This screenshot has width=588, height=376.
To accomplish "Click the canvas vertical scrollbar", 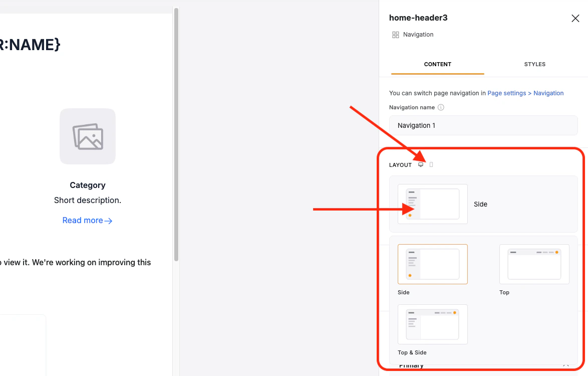I will click(x=176, y=135).
